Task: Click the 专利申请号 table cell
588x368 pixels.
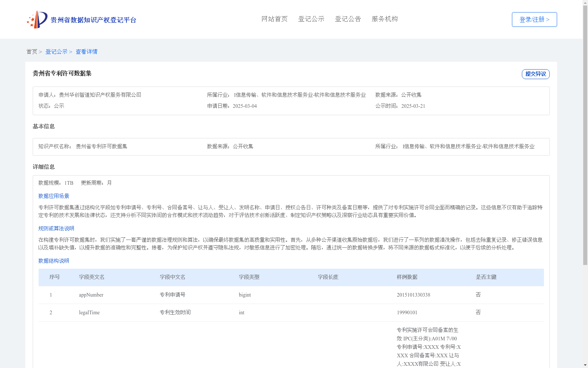Action: pyautogui.click(x=173, y=295)
